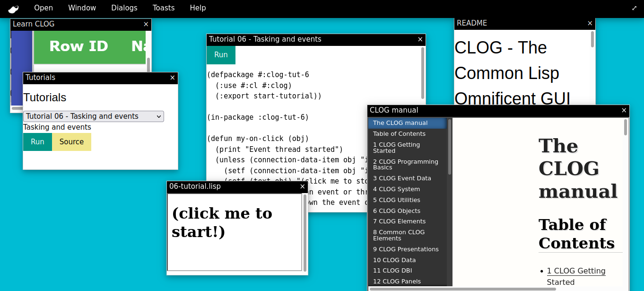The width and height of the screenshot is (644, 291).
Task: Click the Row ID table header in Learn CLOG
Action: 78,46
